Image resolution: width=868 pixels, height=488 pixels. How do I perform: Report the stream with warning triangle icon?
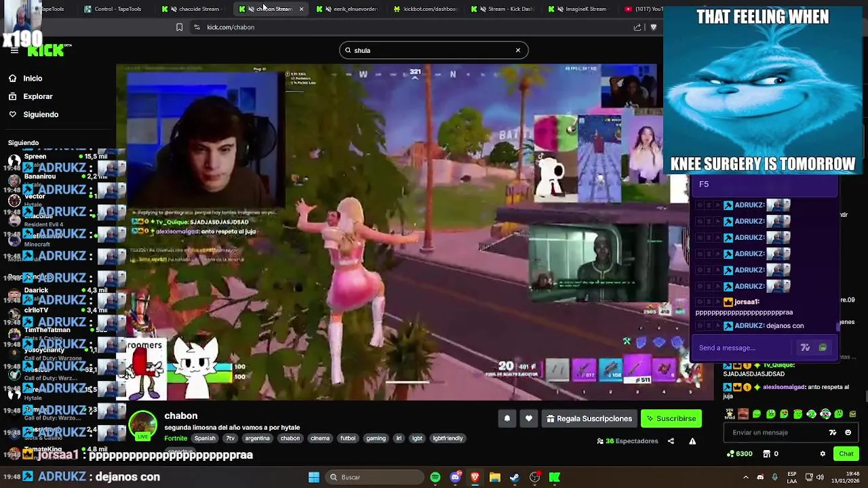coord(692,441)
